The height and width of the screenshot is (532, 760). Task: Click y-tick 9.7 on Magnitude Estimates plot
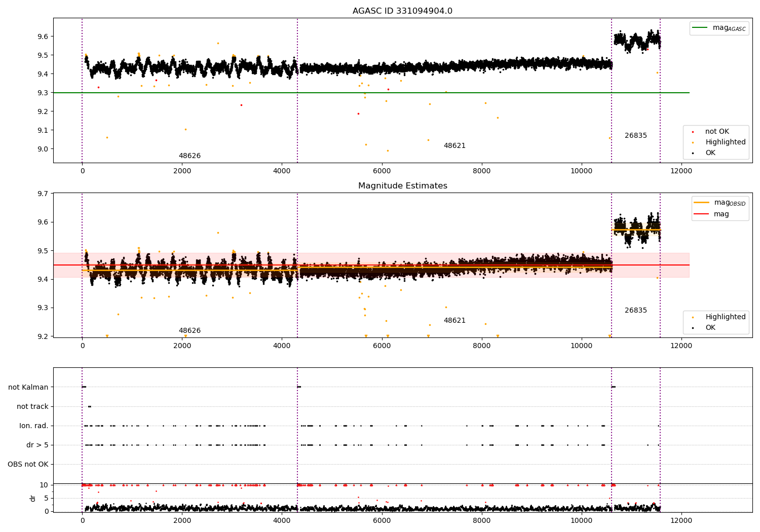(43, 194)
